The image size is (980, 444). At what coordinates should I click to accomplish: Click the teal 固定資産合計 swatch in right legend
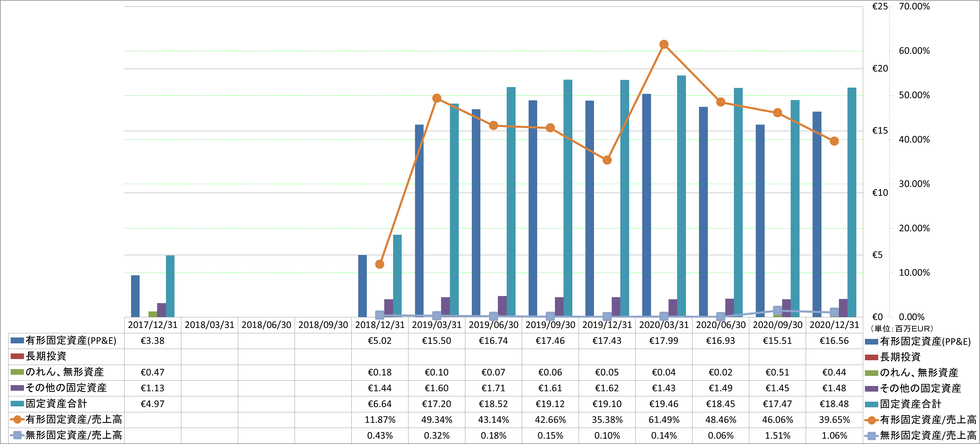tap(871, 404)
